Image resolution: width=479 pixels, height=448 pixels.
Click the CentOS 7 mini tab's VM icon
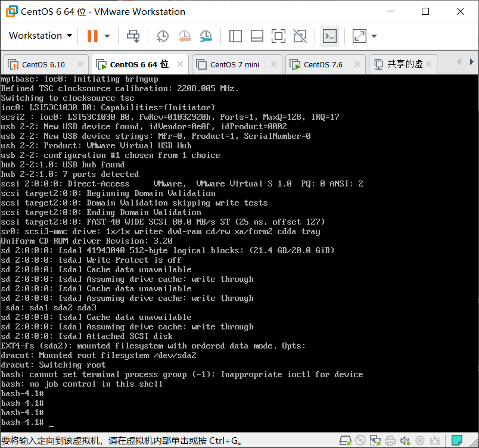tap(201, 64)
